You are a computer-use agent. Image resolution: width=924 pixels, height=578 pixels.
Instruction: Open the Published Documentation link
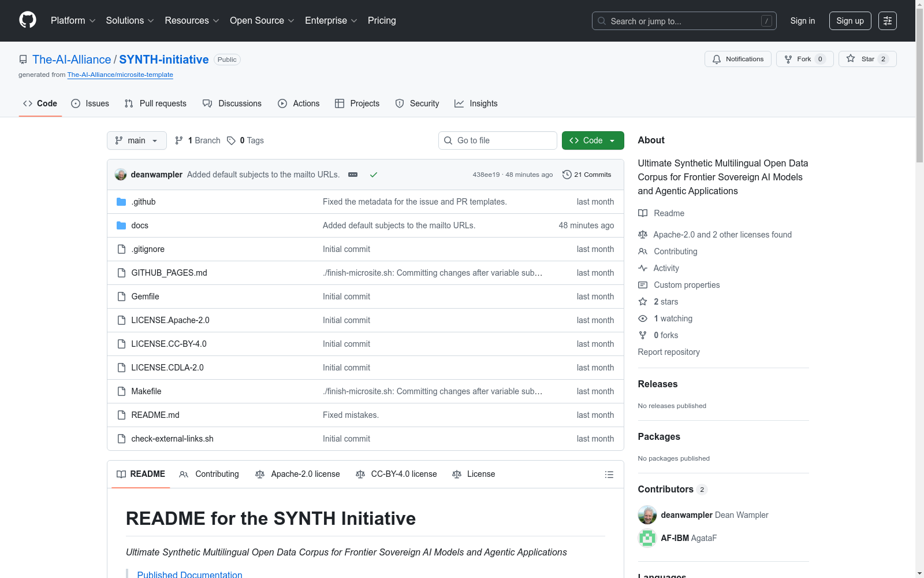pyautogui.click(x=189, y=575)
